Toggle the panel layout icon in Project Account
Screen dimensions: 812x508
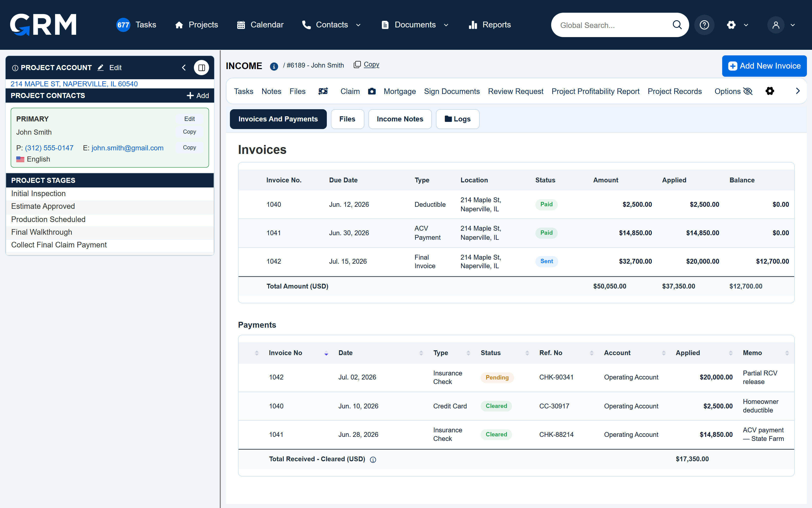pyautogui.click(x=201, y=68)
